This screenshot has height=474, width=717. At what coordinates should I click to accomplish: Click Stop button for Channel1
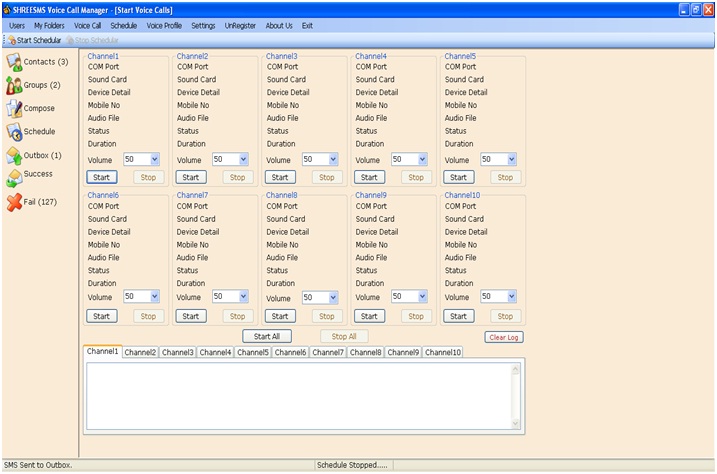(148, 177)
